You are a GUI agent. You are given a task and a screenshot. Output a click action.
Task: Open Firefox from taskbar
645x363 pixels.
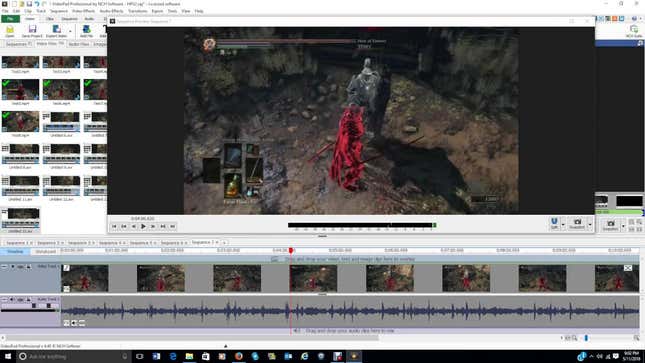239,356
